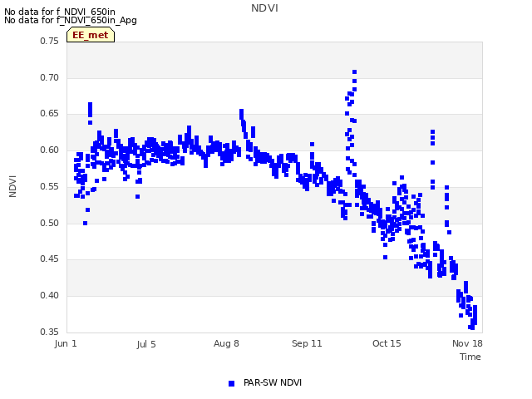The height and width of the screenshot is (399, 532).
Task: Click the 0.65 y-axis tick label
Action: pyautogui.click(x=50, y=114)
